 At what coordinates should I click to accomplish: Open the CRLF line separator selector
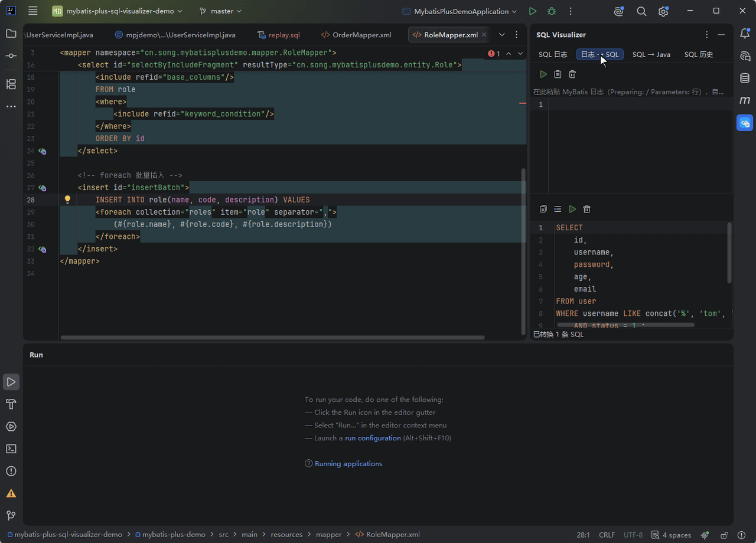pyautogui.click(x=607, y=535)
